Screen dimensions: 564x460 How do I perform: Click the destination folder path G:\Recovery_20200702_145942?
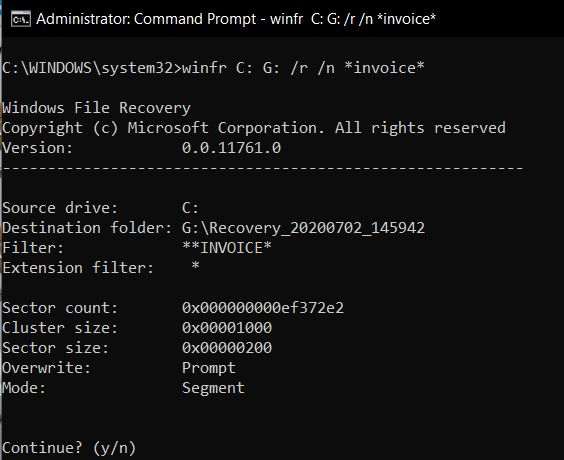[x=303, y=228]
